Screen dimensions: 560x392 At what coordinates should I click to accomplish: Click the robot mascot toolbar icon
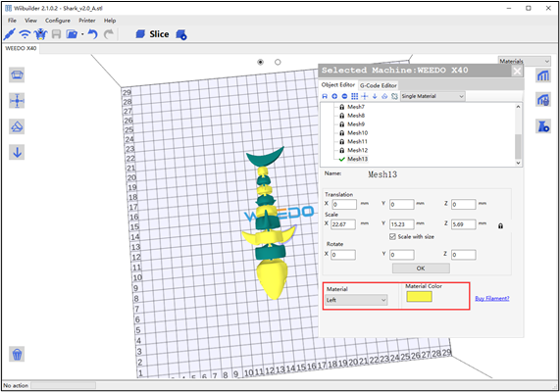pos(41,34)
